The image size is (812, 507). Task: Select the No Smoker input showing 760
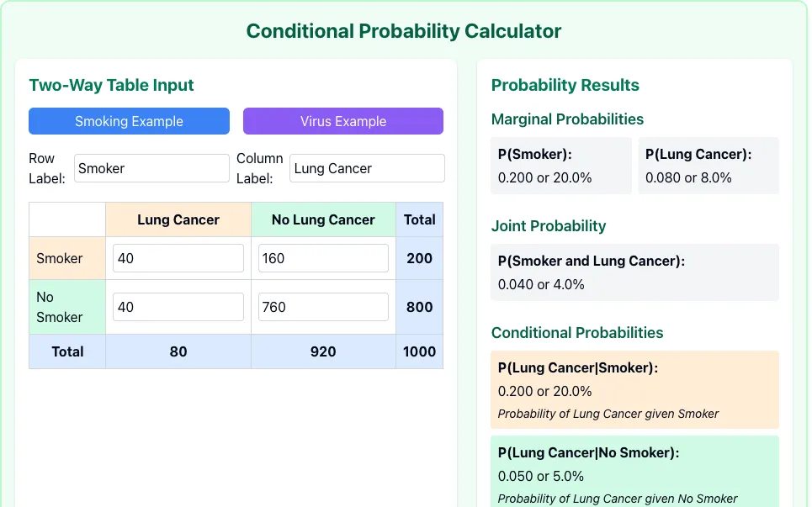(323, 307)
